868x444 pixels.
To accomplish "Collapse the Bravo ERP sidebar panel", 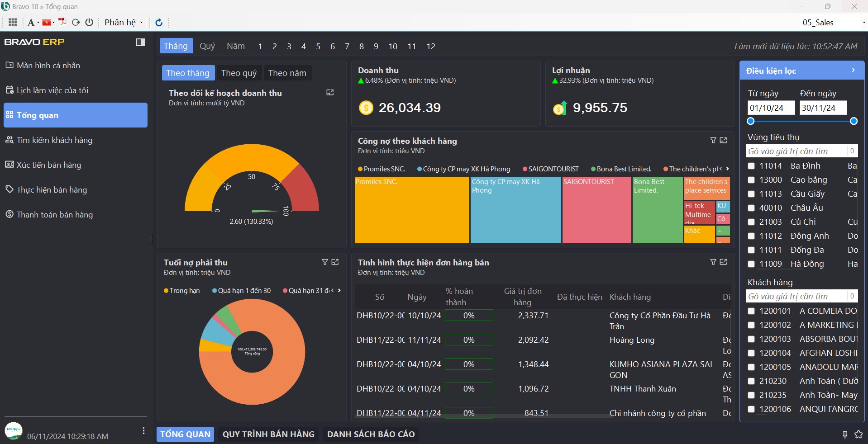I will (x=141, y=42).
